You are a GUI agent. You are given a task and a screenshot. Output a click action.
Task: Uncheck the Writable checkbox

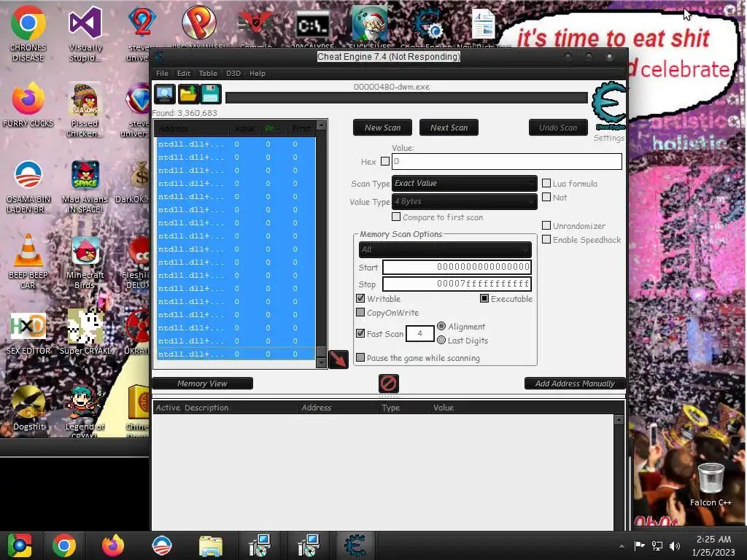coord(360,298)
